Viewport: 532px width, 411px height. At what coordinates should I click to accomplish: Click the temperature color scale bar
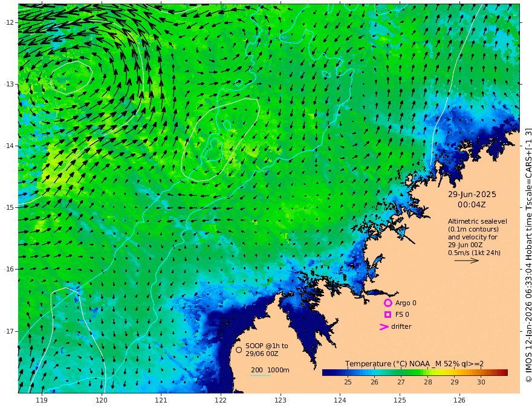click(415, 372)
